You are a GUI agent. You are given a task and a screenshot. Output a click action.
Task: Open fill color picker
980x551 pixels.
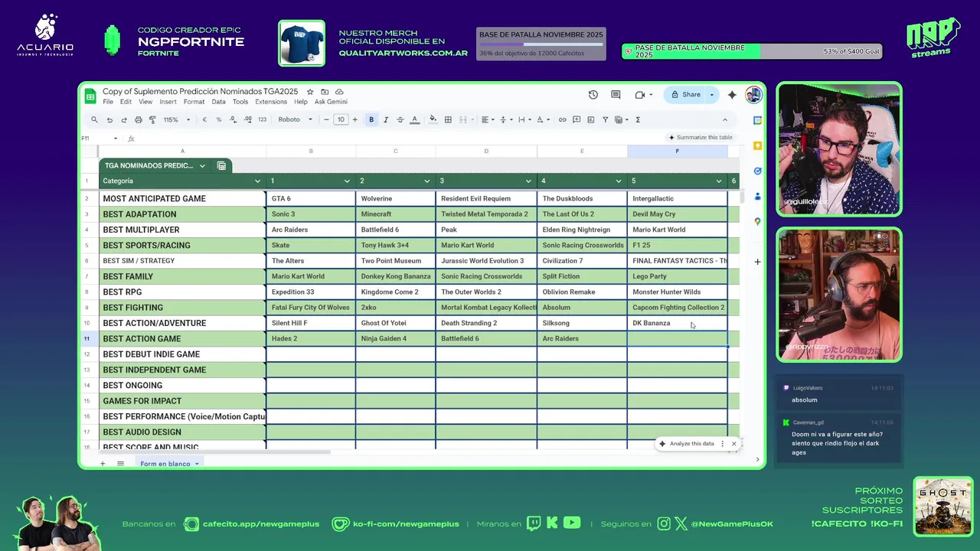pyautogui.click(x=433, y=119)
